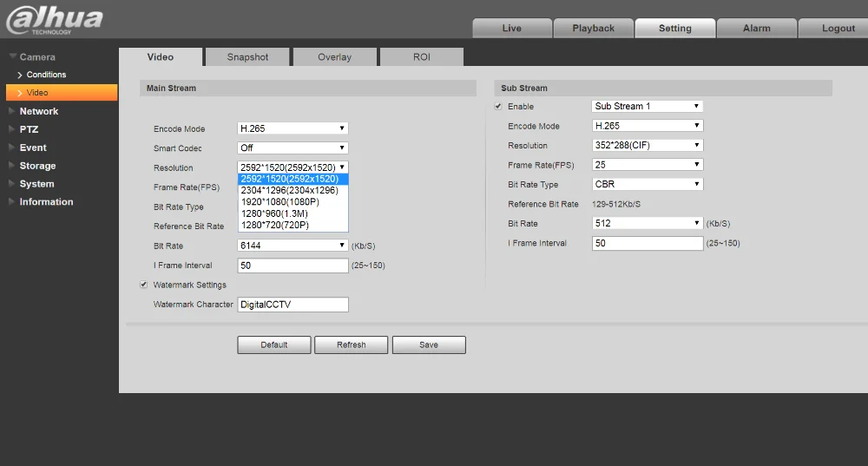This screenshot has height=466, width=868.
Task: Click Main Stream I Frame Interval field
Action: 293,266
